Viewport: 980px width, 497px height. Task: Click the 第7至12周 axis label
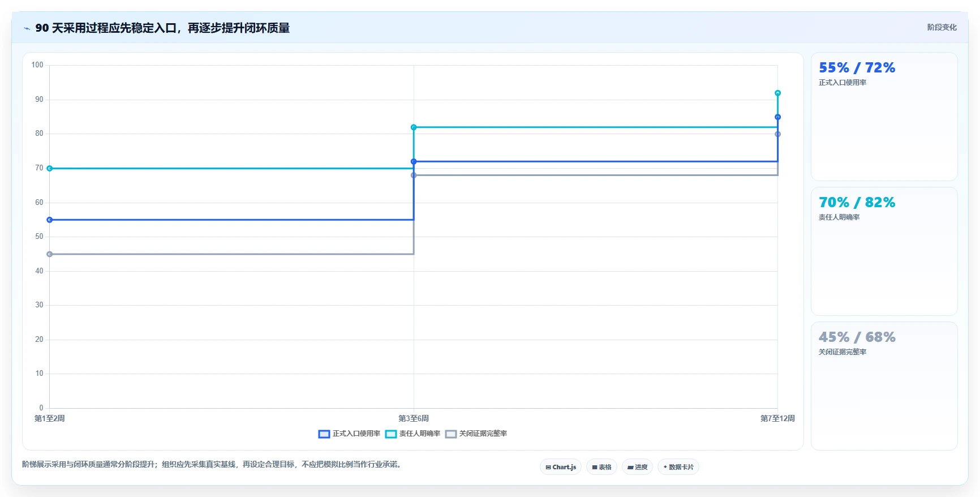point(777,418)
